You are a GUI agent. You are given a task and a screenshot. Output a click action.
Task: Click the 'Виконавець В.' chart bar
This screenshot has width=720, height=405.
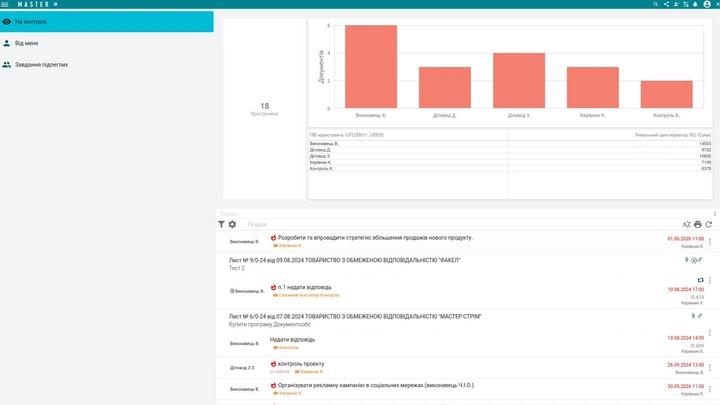click(x=371, y=67)
